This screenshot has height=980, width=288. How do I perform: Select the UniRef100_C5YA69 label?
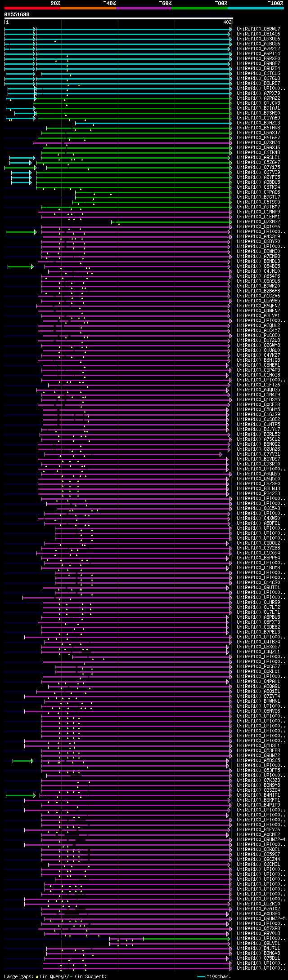[258, 118]
